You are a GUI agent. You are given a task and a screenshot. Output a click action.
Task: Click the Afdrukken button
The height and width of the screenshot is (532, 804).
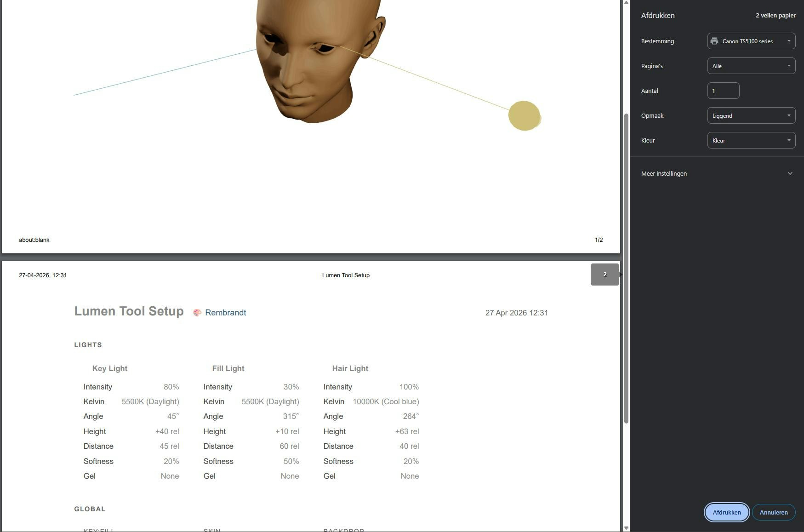click(726, 512)
